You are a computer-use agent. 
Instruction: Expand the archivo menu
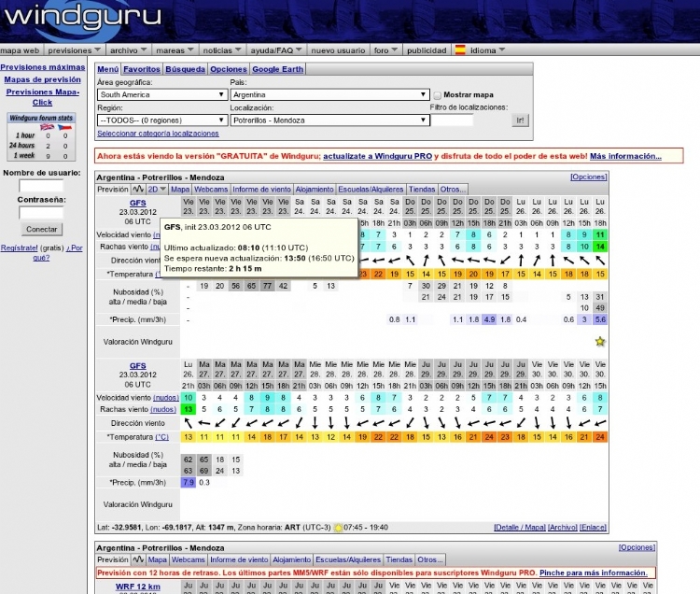tap(128, 50)
